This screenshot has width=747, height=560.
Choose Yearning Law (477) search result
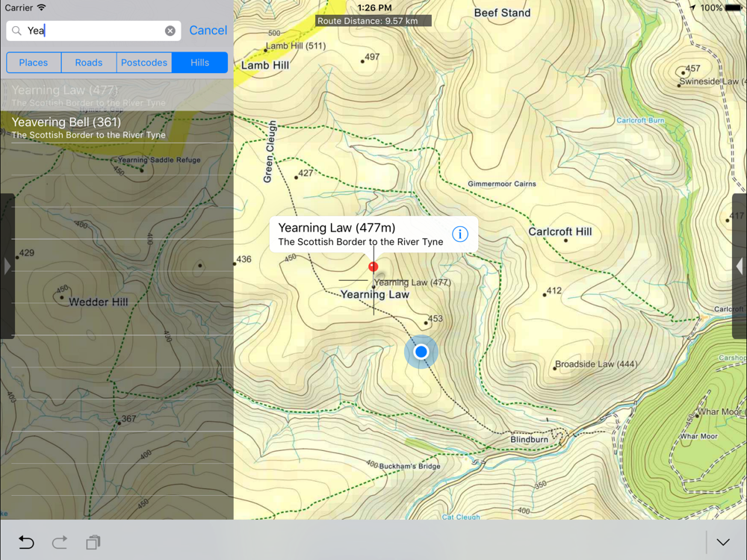click(x=117, y=96)
